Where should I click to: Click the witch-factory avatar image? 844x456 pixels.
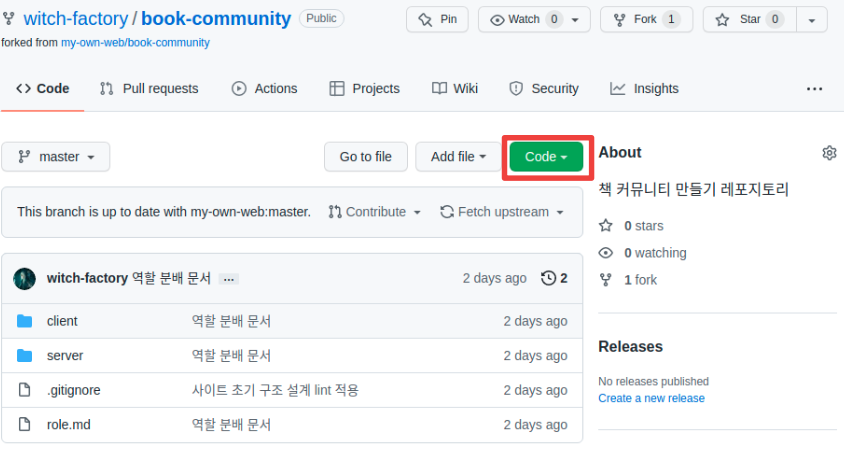(25, 279)
